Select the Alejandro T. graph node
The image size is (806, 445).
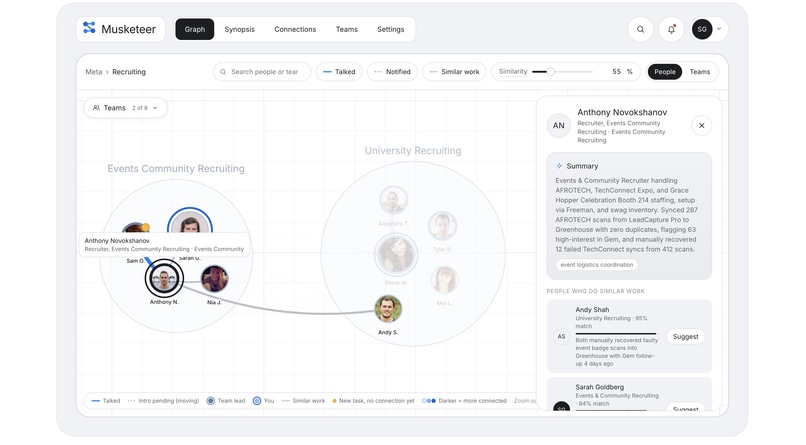coord(393,200)
